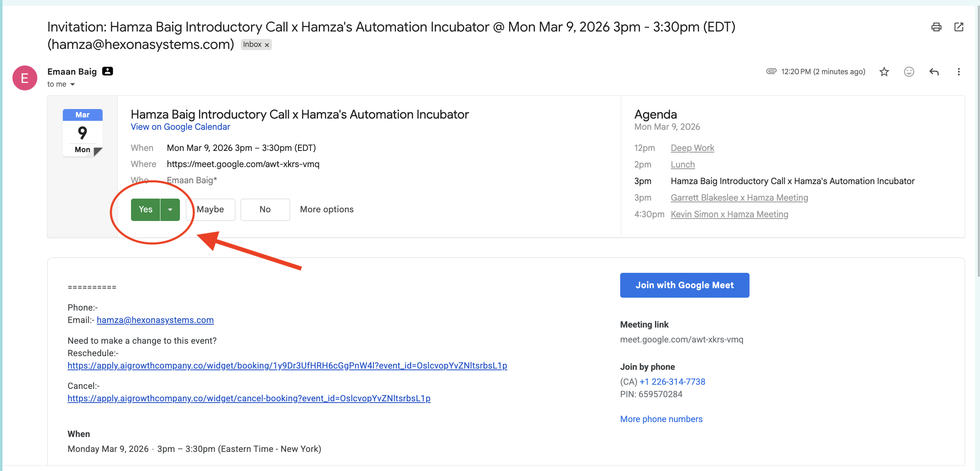Screen dimensions: 980x471
Task: Click the reply arrow icon
Action: [x=934, y=72]
